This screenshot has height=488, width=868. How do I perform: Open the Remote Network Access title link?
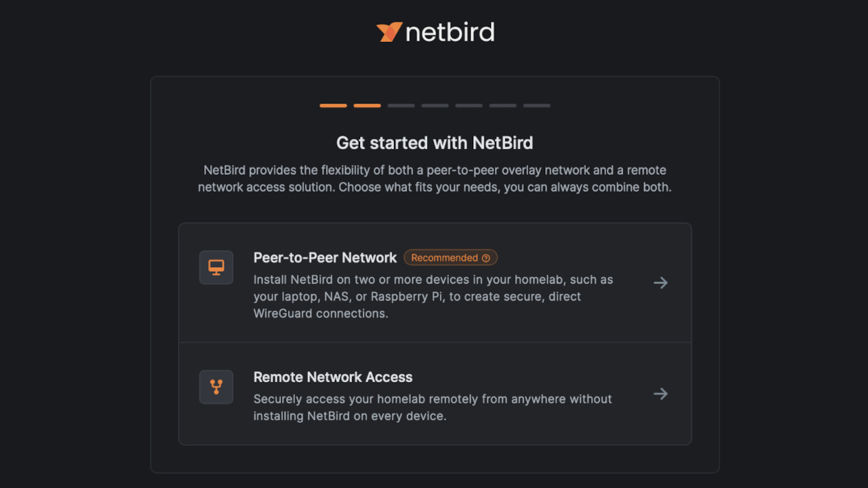pos(333,377)
